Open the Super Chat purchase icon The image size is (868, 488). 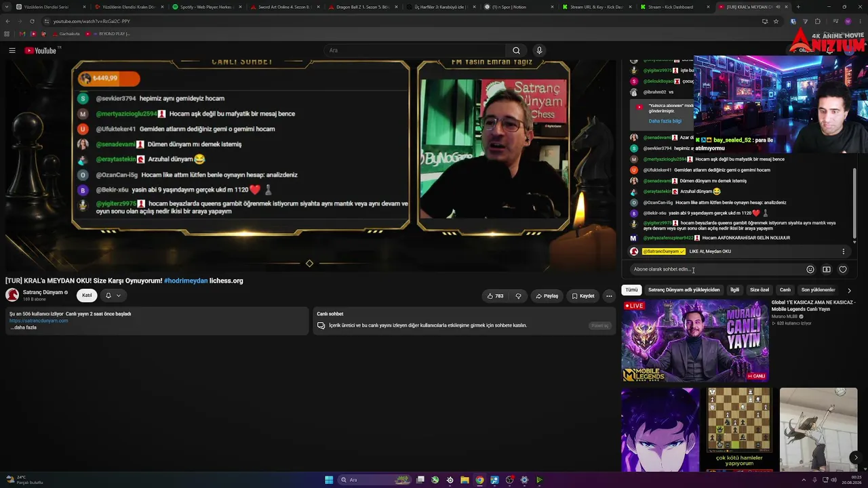tap(826, 269)
